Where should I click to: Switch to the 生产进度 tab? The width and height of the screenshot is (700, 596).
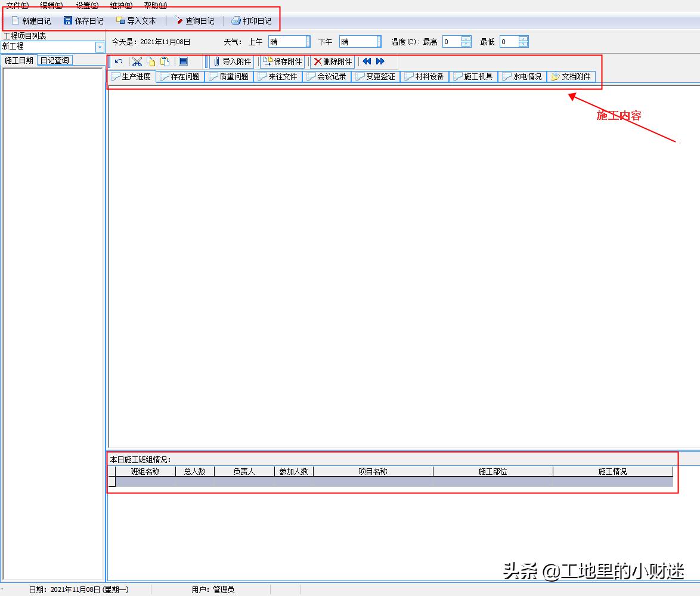click(x=132, y=76)
